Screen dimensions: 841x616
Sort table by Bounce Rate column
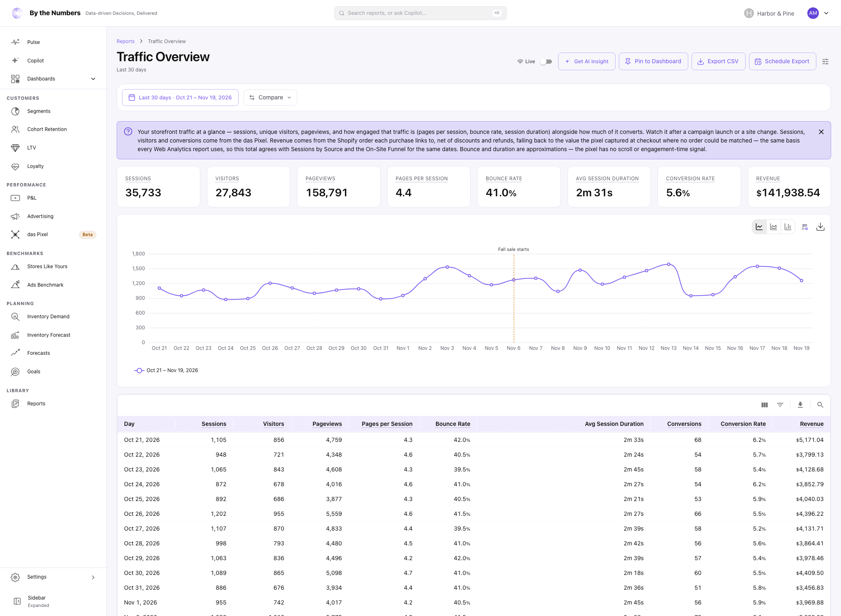coord(453,424)
